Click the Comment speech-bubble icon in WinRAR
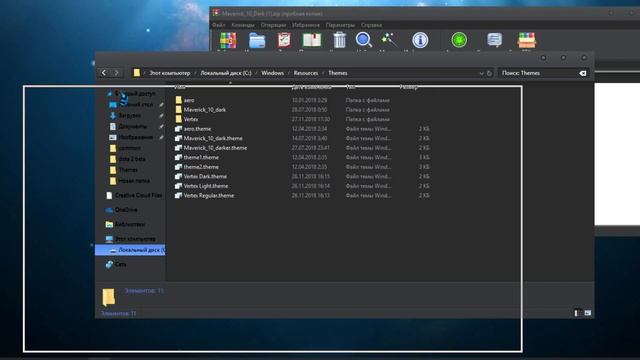The height and width of the screenshot is (360, 640). (495, 40)
